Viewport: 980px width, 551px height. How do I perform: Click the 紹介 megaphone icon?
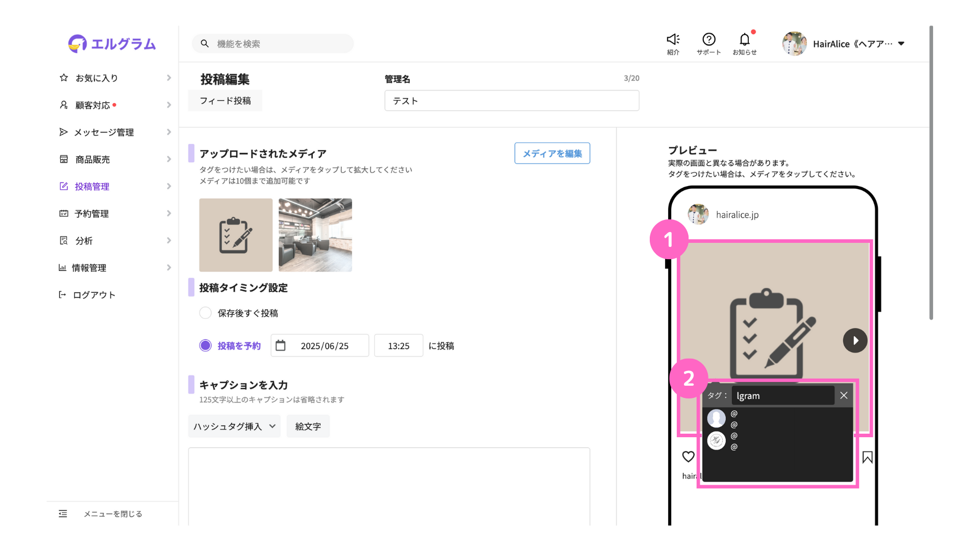(x=673, y=39)
